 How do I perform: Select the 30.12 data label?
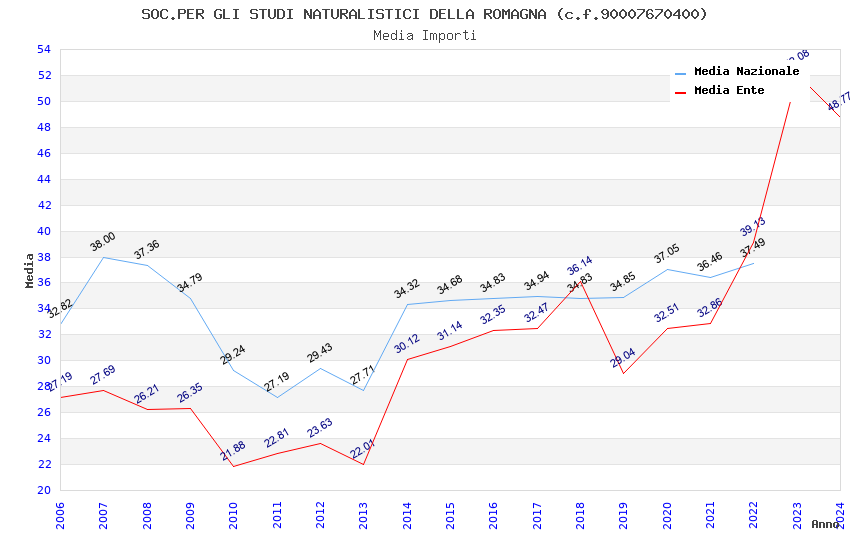[407, 343]
